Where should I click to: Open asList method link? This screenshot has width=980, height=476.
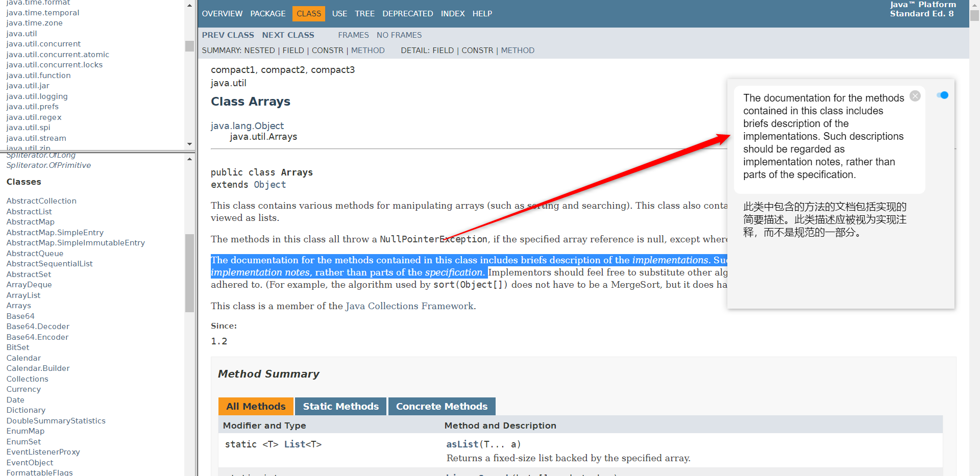[462, 444]
